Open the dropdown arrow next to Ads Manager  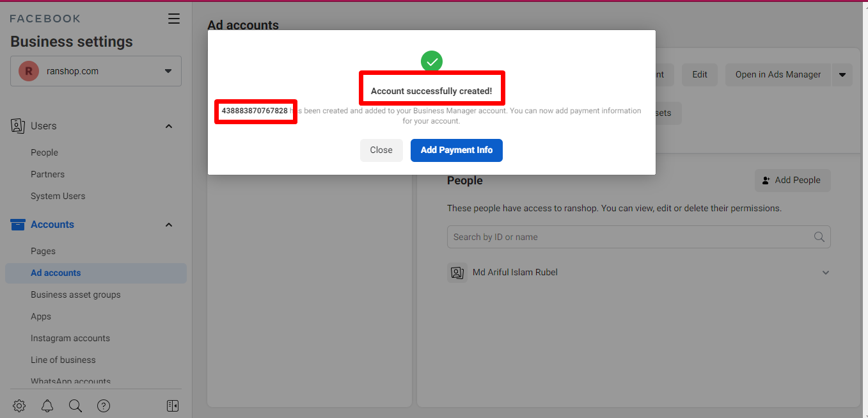pyautogui.click(x=842, y=74)
